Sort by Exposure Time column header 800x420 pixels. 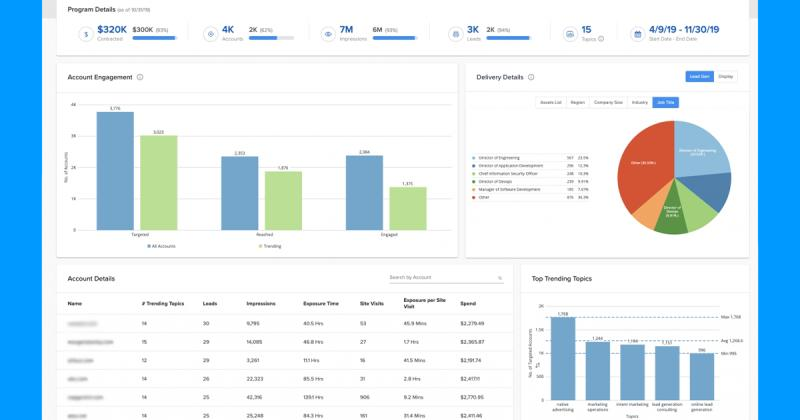[x=321, y=304]
